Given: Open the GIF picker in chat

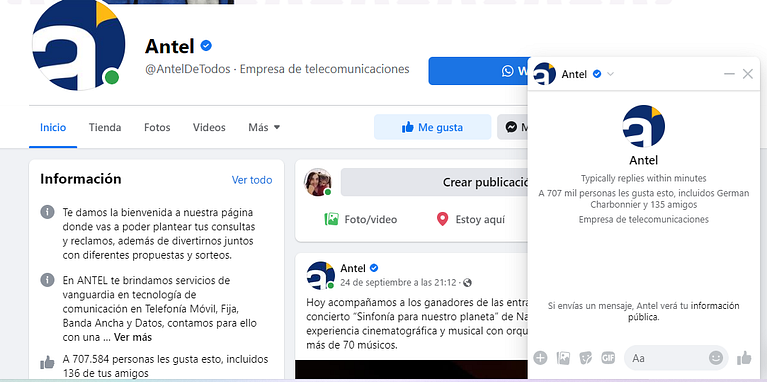Looking at the screenshot, I should [x=608, y=358].
